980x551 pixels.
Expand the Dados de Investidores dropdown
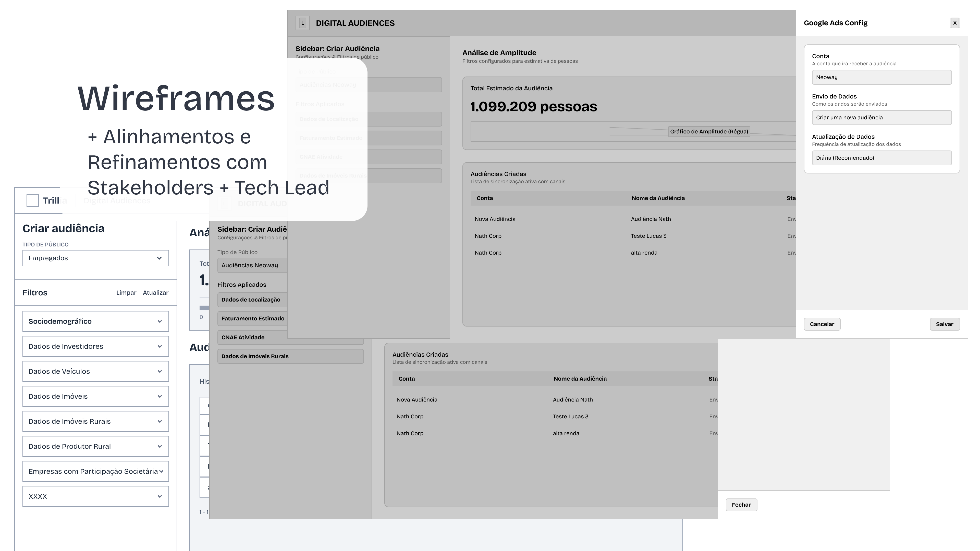click(95, 346)
